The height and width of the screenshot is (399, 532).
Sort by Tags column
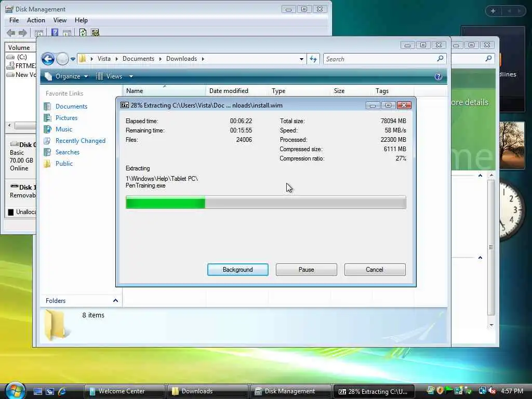[393, 91]
